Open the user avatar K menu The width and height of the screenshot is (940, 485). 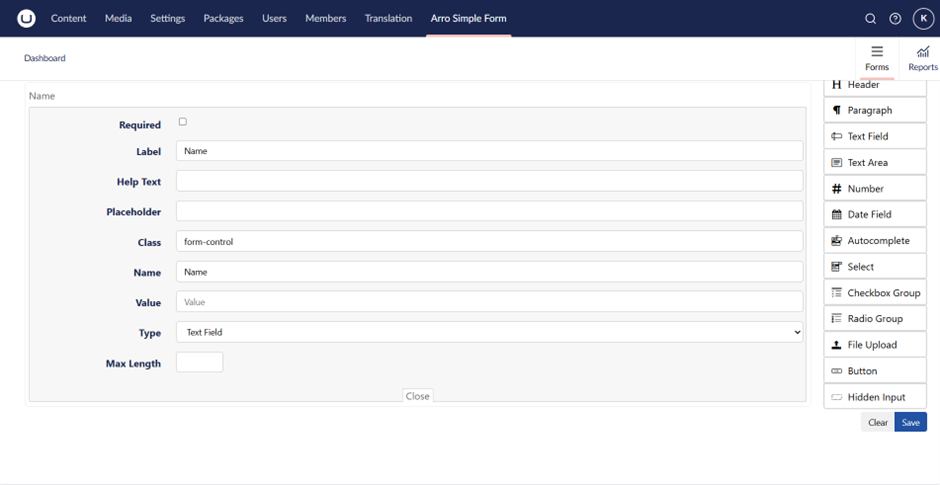[x=922, y=18]
